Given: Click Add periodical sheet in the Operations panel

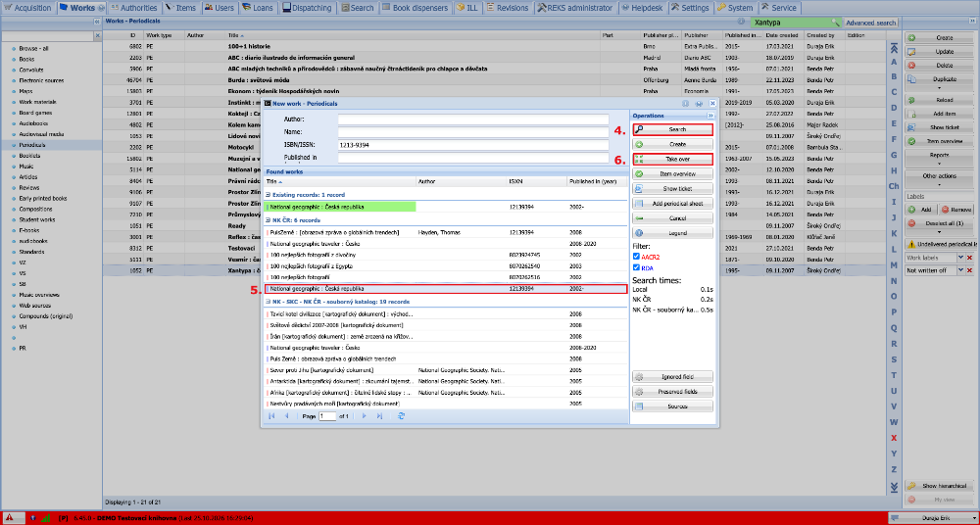Looking at the screenshot, I should point(672,204).
